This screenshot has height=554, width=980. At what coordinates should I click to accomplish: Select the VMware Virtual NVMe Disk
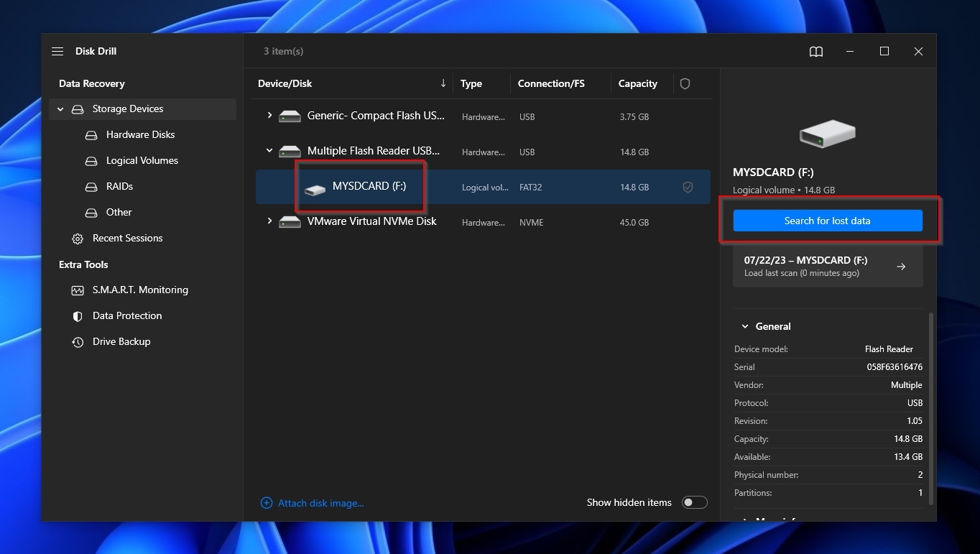[483, 222]
